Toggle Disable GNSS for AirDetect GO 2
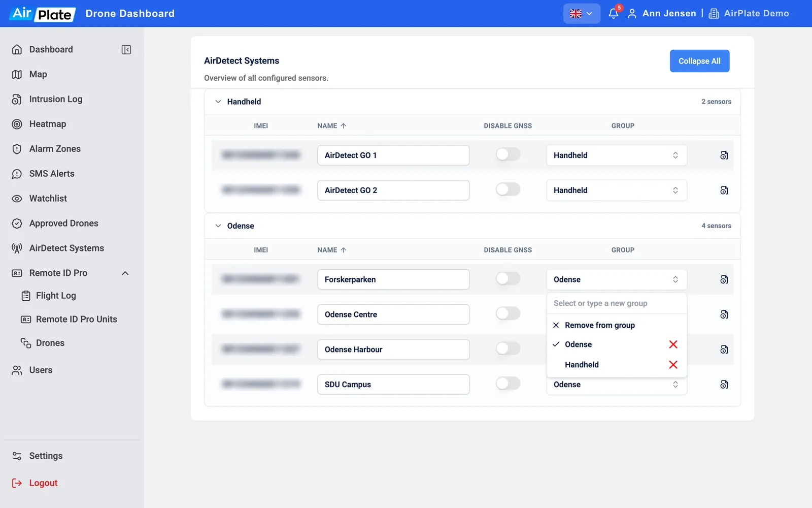 pyautogui.click(x=508, y=189)
